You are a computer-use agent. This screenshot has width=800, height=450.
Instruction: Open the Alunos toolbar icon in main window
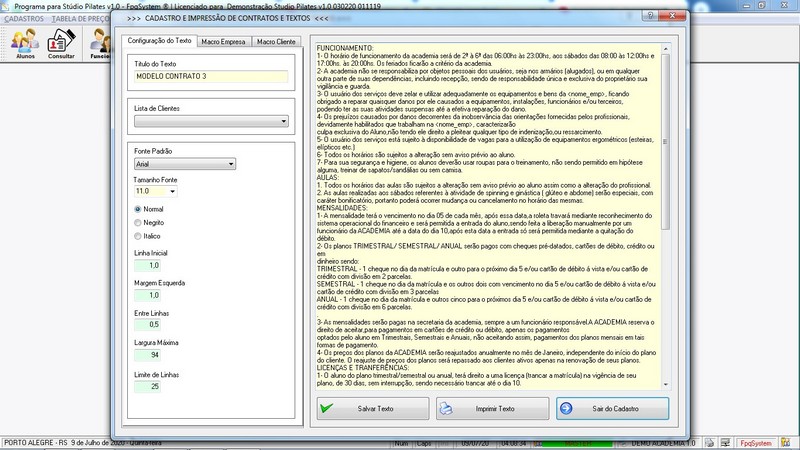click(x=25, y=44)
